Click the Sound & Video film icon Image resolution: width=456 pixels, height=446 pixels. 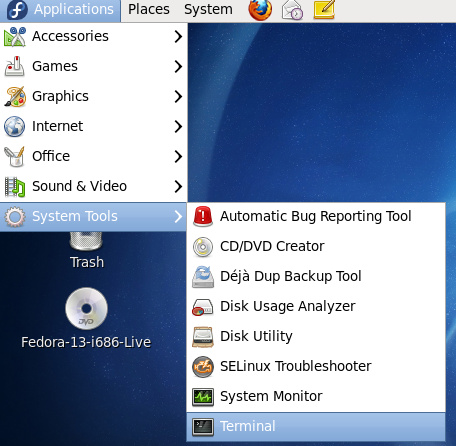click(x=14, y=186)
